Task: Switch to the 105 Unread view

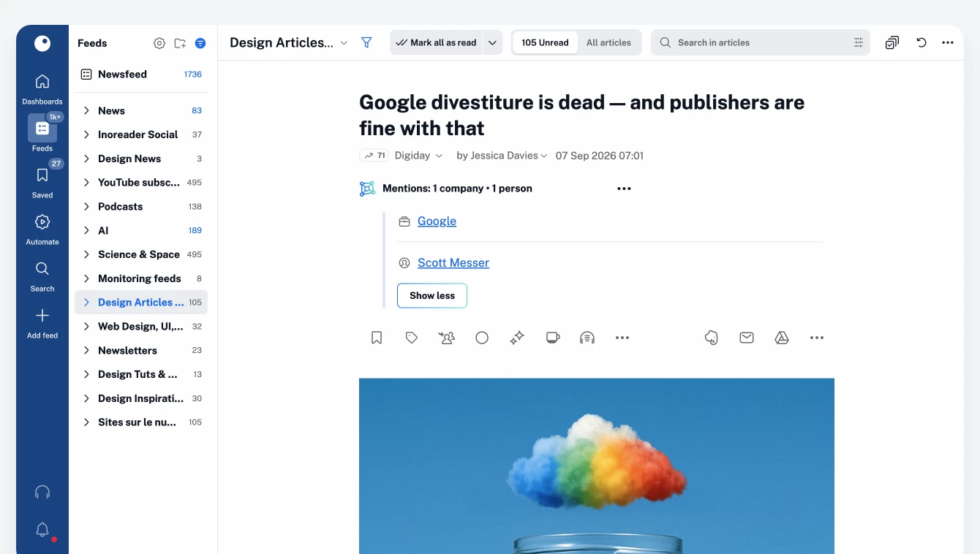Action: coord(545,42)
